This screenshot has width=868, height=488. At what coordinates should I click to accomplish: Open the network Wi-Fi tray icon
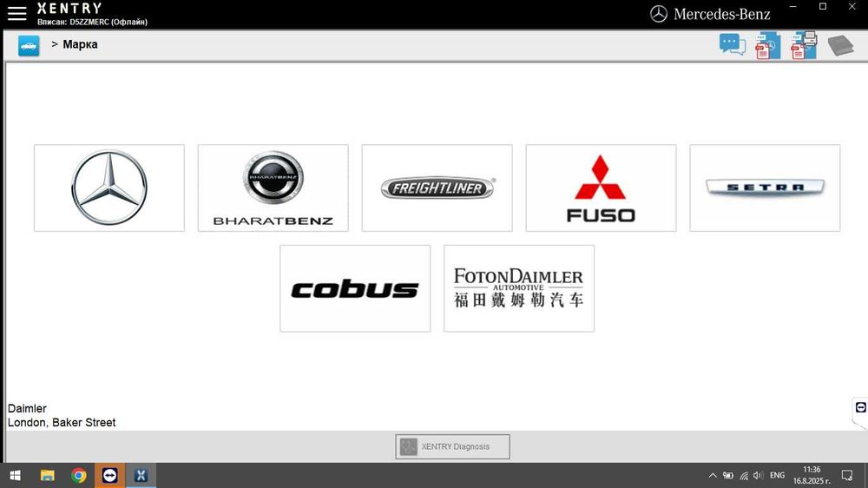744,475
